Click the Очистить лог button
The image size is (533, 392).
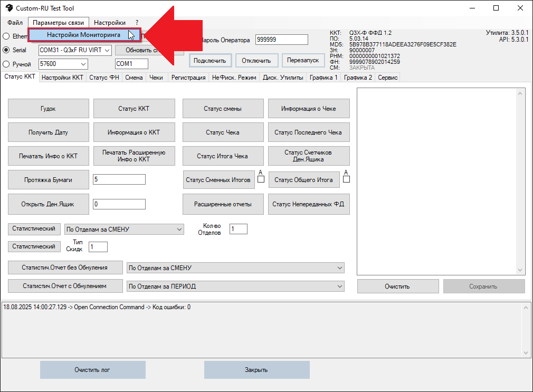tap(92, 370)
